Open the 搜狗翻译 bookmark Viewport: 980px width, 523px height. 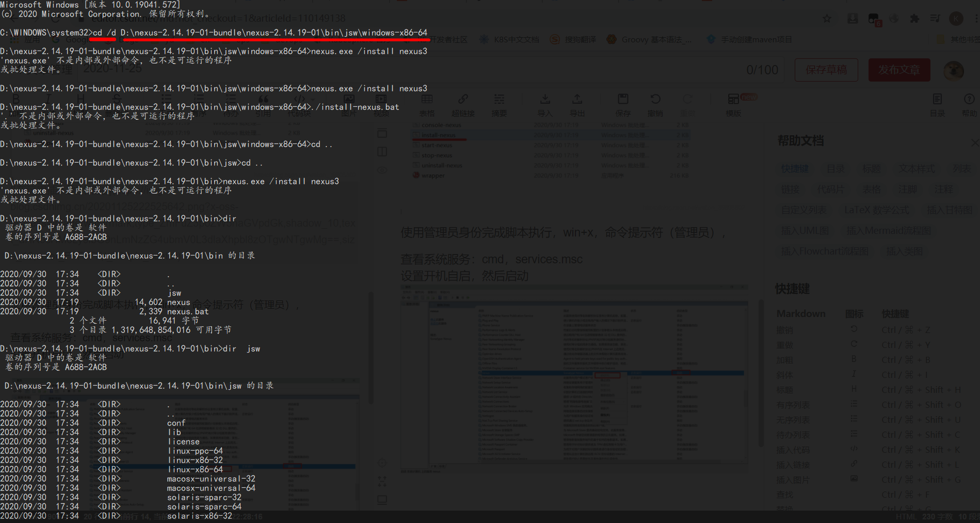tap(573, 40)
